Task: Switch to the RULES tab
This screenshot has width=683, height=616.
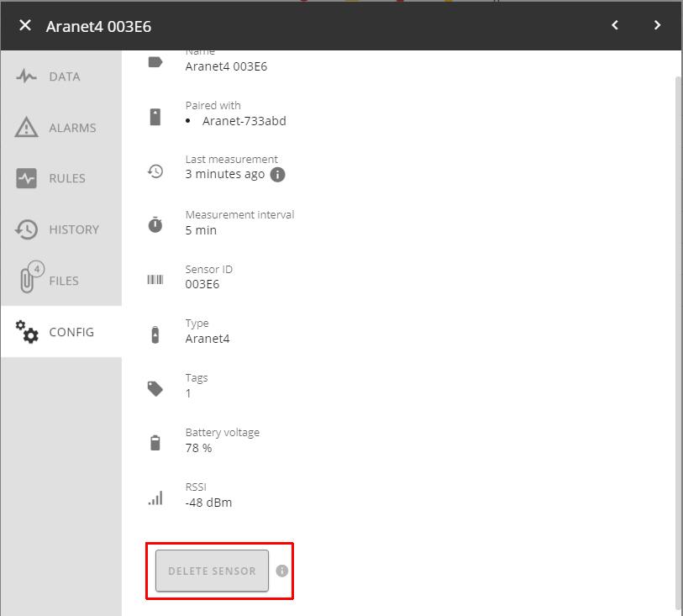Action: coord(61,179)
